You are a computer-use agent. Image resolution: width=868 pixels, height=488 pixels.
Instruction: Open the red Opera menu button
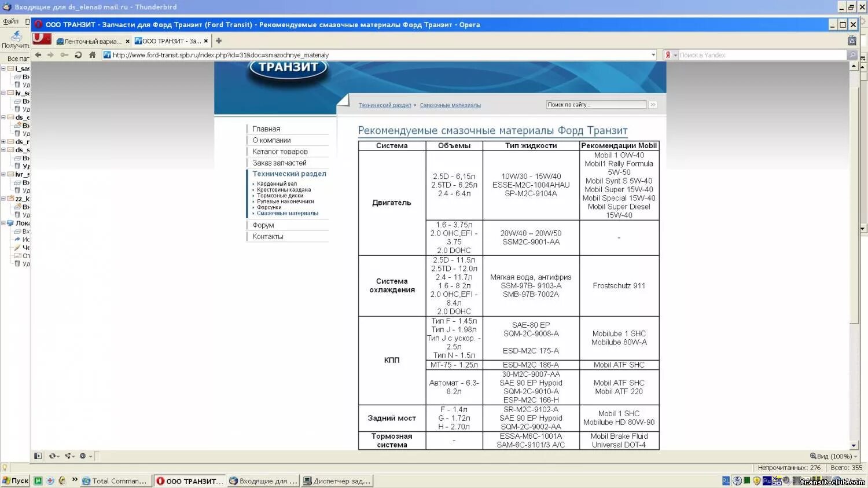coord(42,39)
